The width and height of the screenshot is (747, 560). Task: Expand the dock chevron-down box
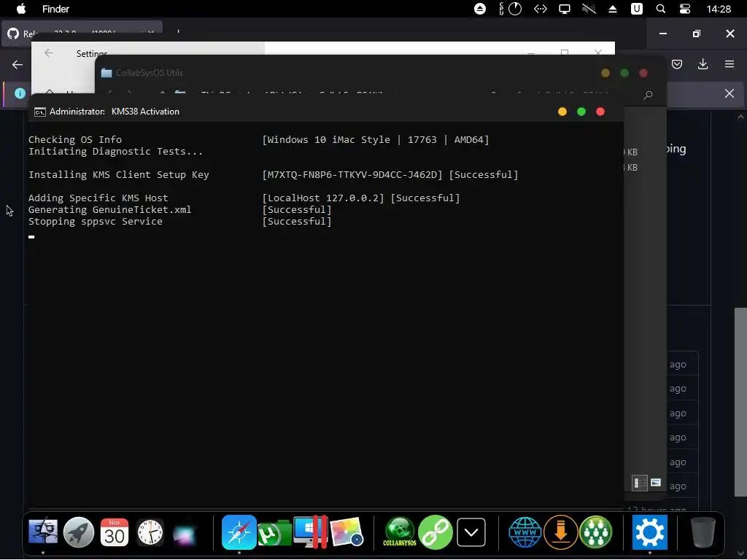click(471, 532)
